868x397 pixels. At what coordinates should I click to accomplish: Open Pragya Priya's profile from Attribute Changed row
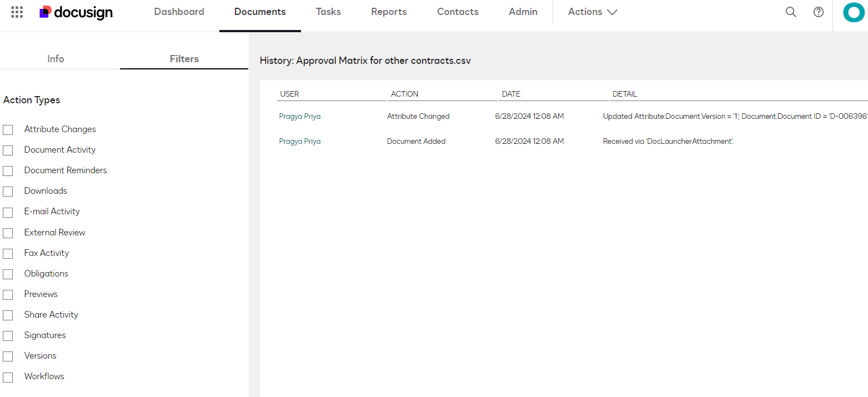point(300,116)
